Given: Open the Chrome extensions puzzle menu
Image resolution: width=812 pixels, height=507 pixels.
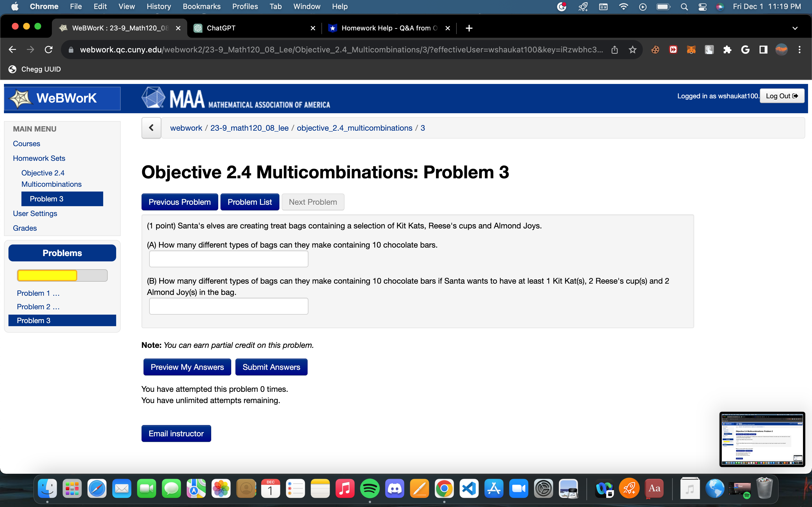Looking at the screenshot, I should pyautogui.click(x=727, y=49).
